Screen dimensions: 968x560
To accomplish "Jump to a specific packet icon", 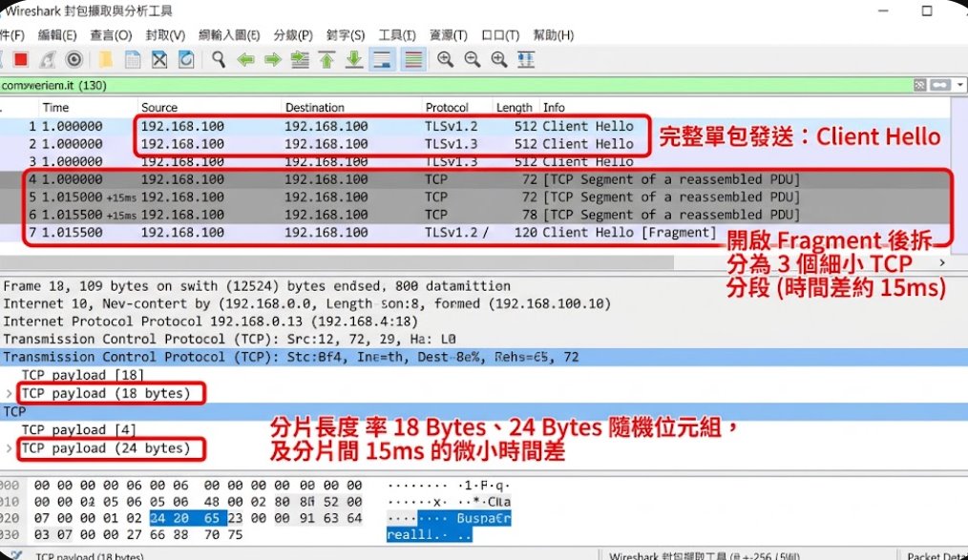I will coord(300,60).
